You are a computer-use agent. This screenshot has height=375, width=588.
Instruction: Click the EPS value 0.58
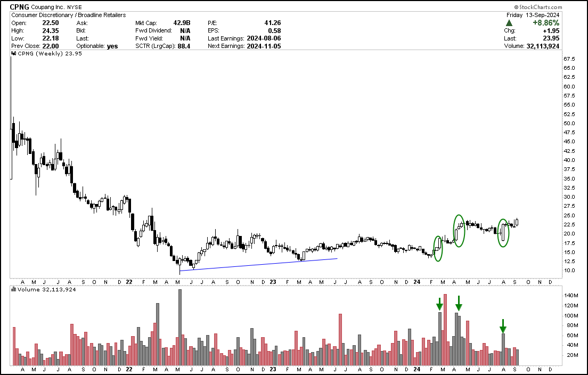274,31
